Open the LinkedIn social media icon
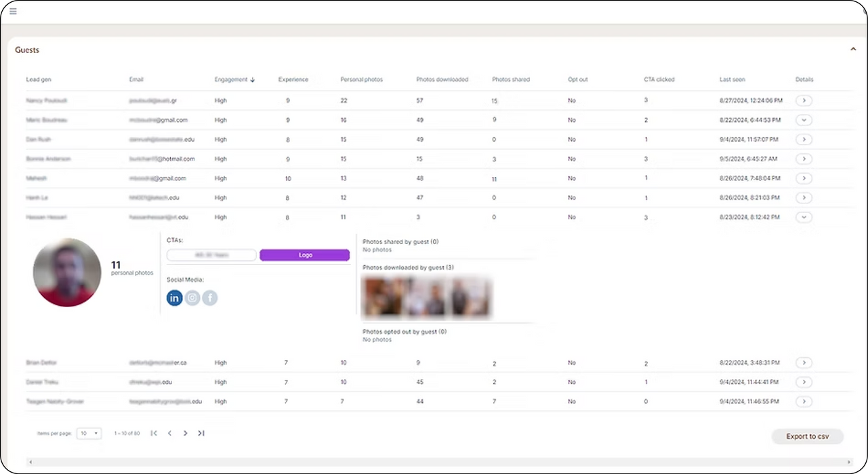The width and height of the screenshot is (868, 474). (175, 298)
